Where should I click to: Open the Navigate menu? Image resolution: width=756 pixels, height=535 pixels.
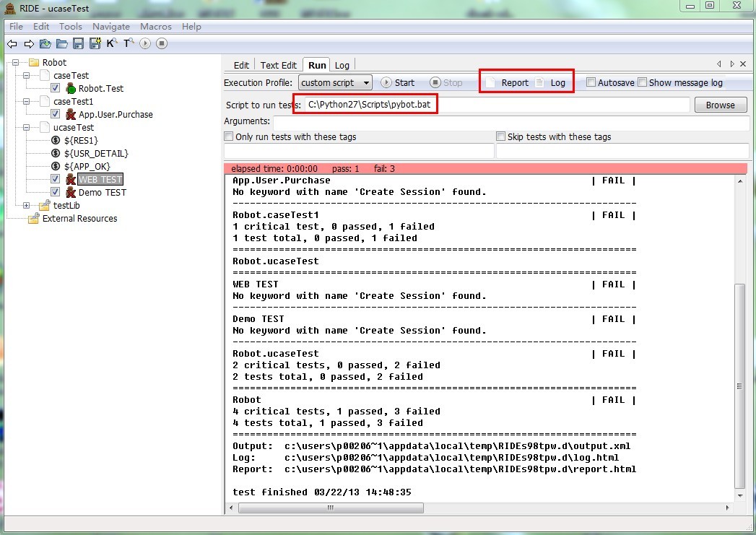(111, 27)
